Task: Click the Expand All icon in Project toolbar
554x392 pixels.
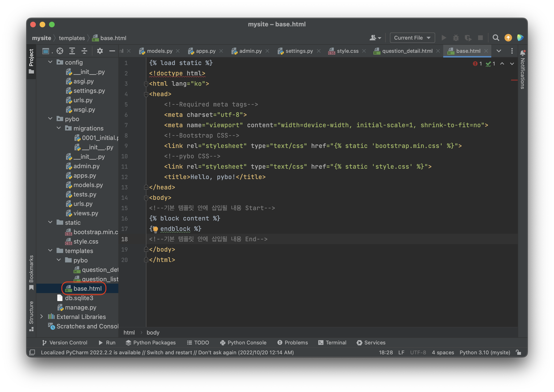Action: point(72,51)
